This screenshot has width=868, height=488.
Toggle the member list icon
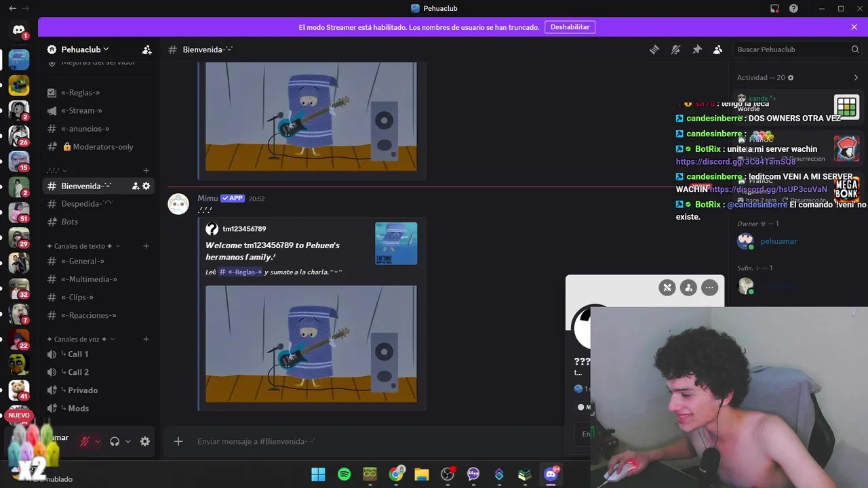click(x=717, y=49)
